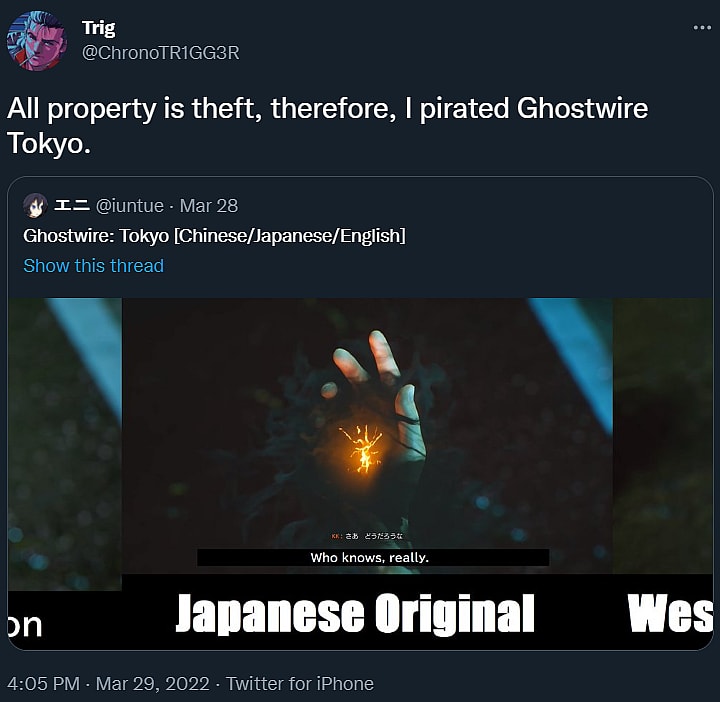The image size is (720, 702).
Task: Open the three-dot more options menu
Action: pos(702,28)
